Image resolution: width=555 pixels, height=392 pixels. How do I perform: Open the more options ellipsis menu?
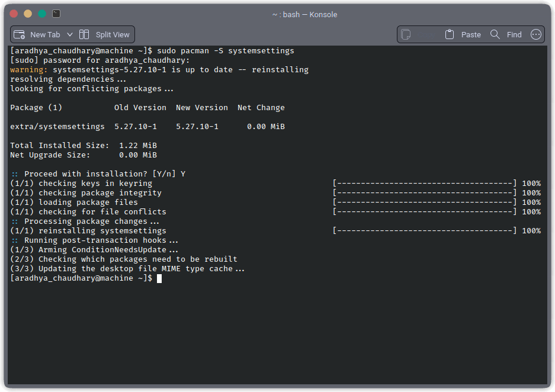tap(536, 34)
